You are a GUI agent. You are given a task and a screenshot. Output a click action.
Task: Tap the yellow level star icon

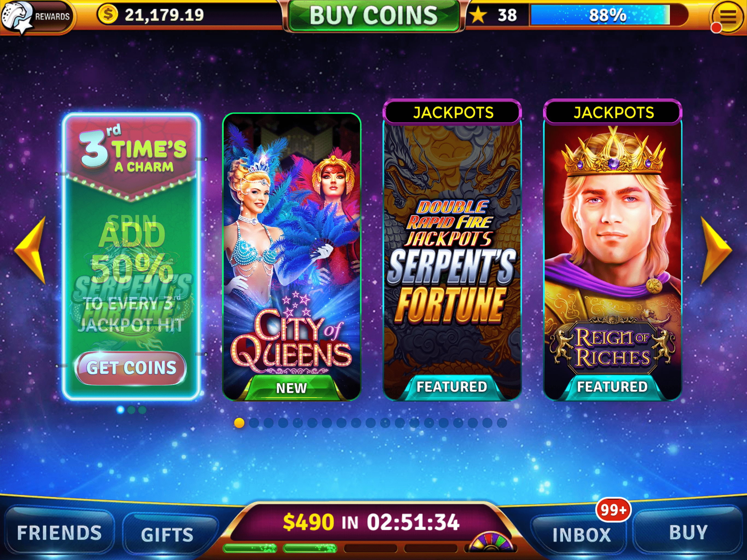pos(478,15)
